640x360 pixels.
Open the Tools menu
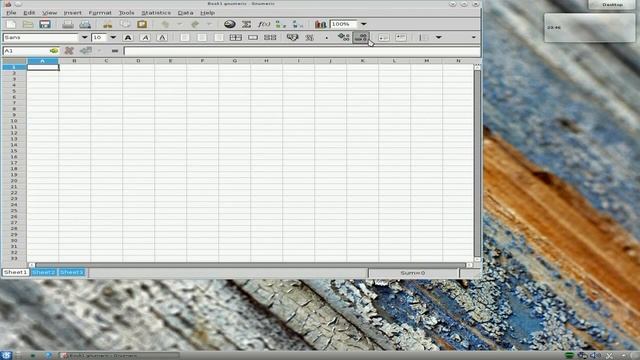click(127, 13)
